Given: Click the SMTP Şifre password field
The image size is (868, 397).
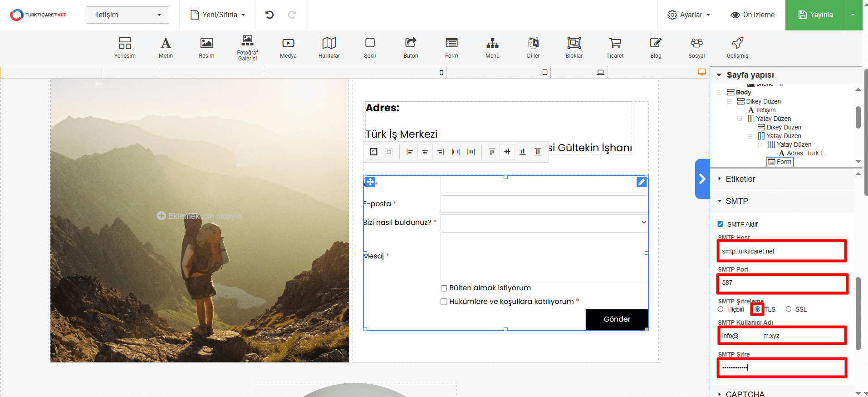Looking at the screenshot, I should coord(782,367).
